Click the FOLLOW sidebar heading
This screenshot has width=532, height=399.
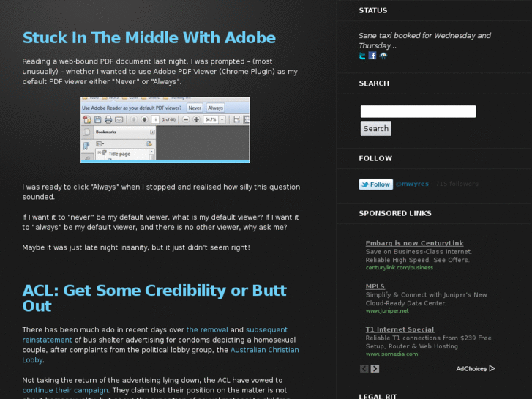(x=375, y=158)
